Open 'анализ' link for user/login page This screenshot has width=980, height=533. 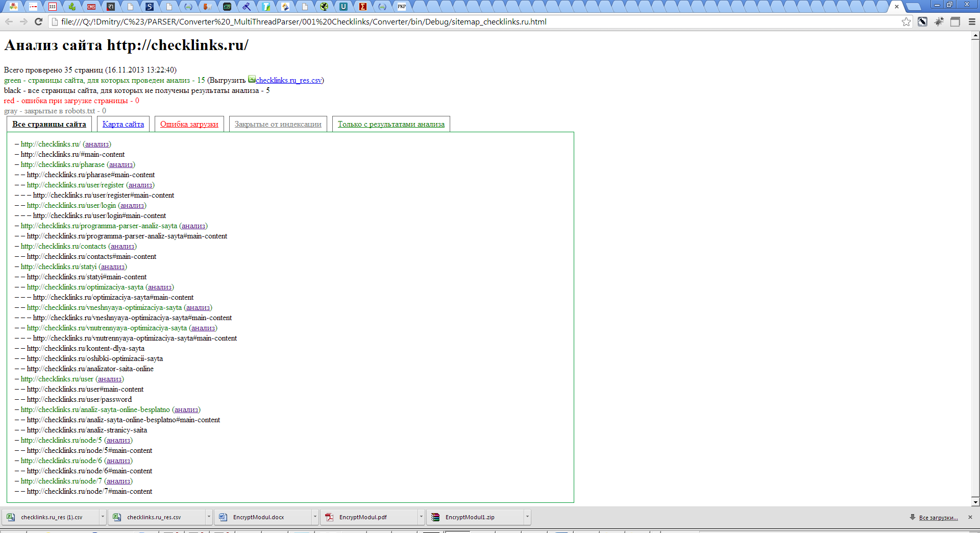click(132, 205)
